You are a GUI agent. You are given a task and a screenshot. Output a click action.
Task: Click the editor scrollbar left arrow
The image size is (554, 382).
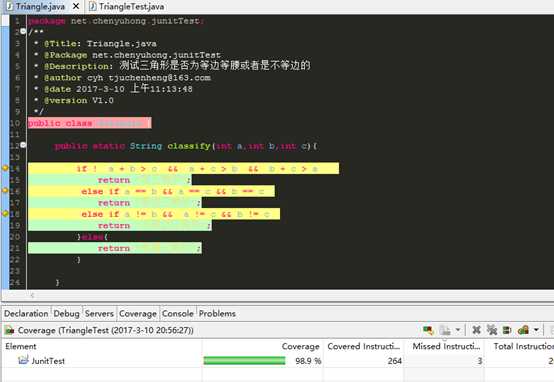point(32,295)
